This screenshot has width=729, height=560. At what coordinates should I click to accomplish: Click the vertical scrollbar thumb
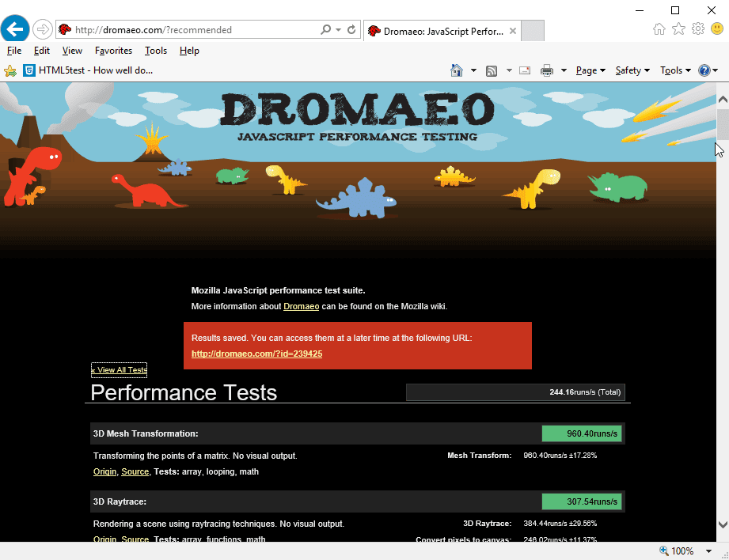tap(723, 124)
